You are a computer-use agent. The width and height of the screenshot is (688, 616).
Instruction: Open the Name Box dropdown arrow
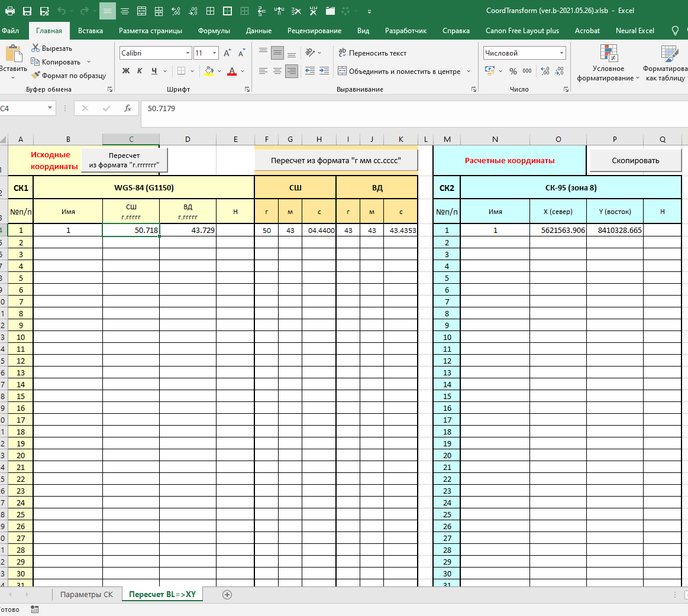click(50, 108)
